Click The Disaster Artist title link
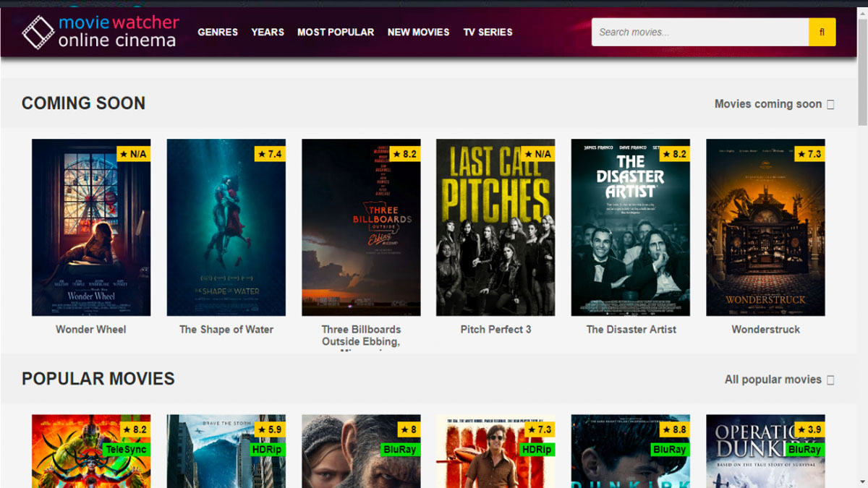The width and height of the screenshot is (868, 488). click(x=631, y=329)
